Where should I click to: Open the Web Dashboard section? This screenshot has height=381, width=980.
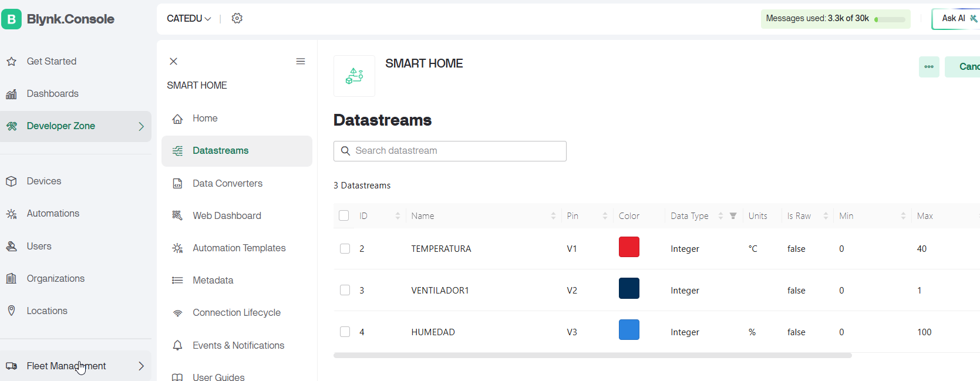(227, 215)
